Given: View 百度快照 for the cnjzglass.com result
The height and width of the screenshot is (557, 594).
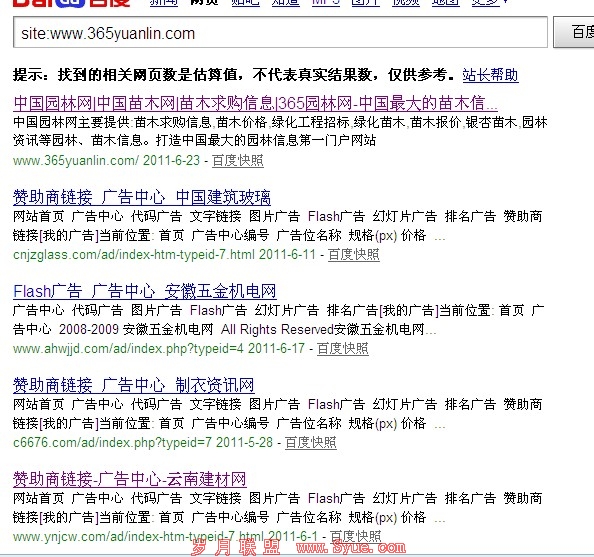Looking at the screenshot, I should [353, 254].
